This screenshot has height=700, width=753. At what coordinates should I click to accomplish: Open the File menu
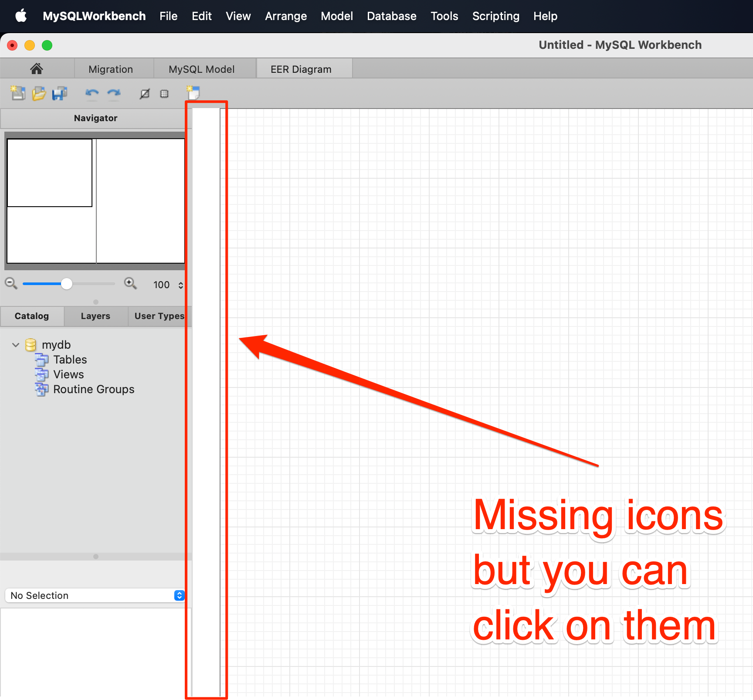(x=168, y=16)
